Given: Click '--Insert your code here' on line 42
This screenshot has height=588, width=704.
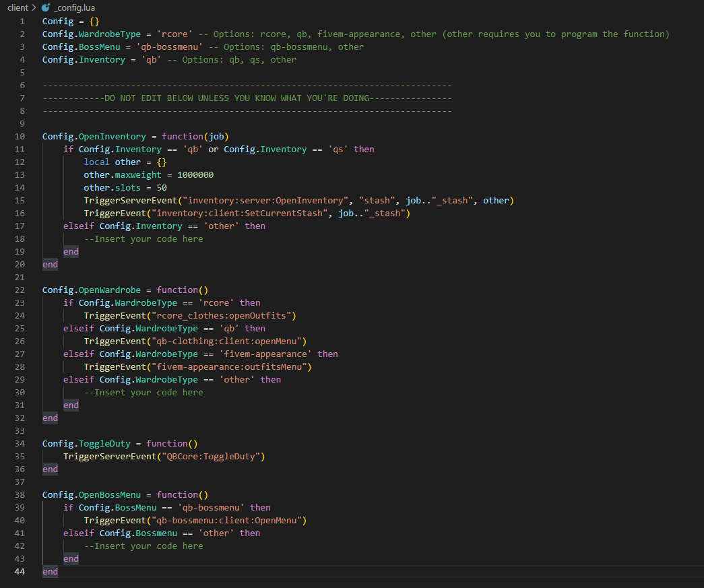Looking at the screenshot, I should [143, 546].
